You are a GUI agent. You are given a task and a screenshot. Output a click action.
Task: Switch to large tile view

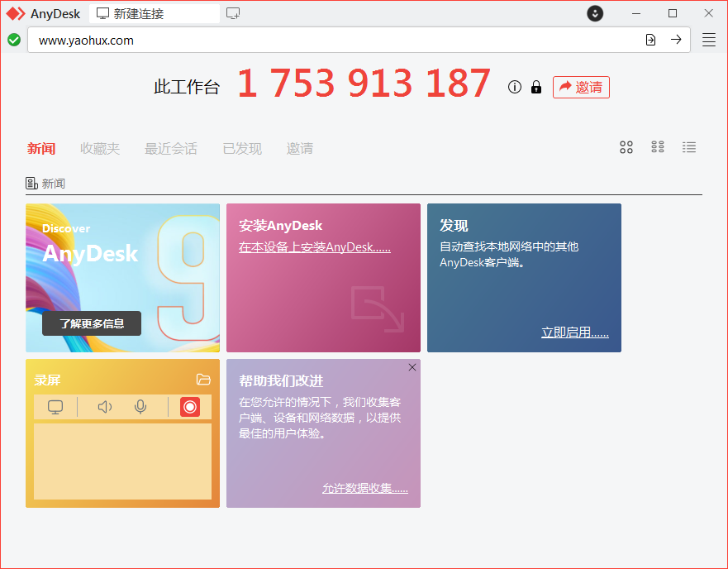click(626, 147)
